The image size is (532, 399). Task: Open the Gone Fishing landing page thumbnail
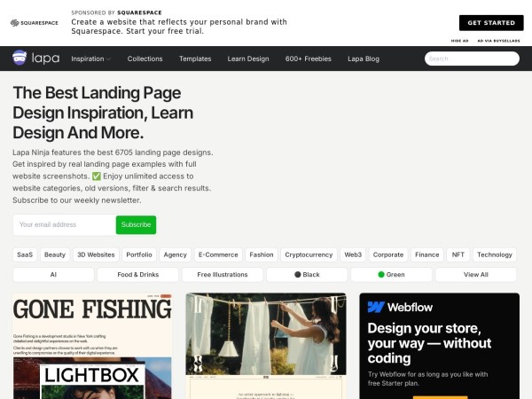pyautogui.click(x=92, y=346)
